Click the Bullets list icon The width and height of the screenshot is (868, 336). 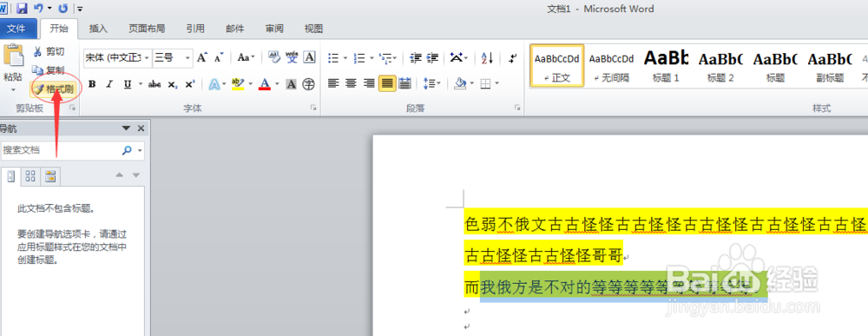333,57
